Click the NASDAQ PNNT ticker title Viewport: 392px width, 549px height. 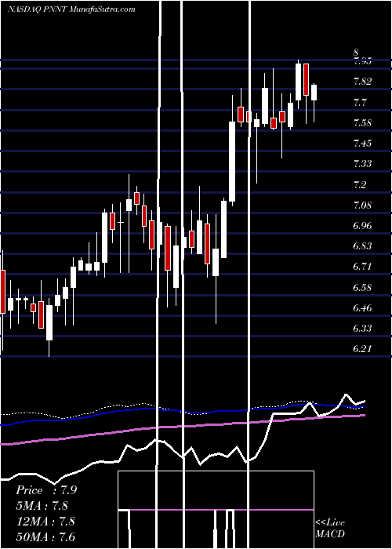[x=72, y=9]
